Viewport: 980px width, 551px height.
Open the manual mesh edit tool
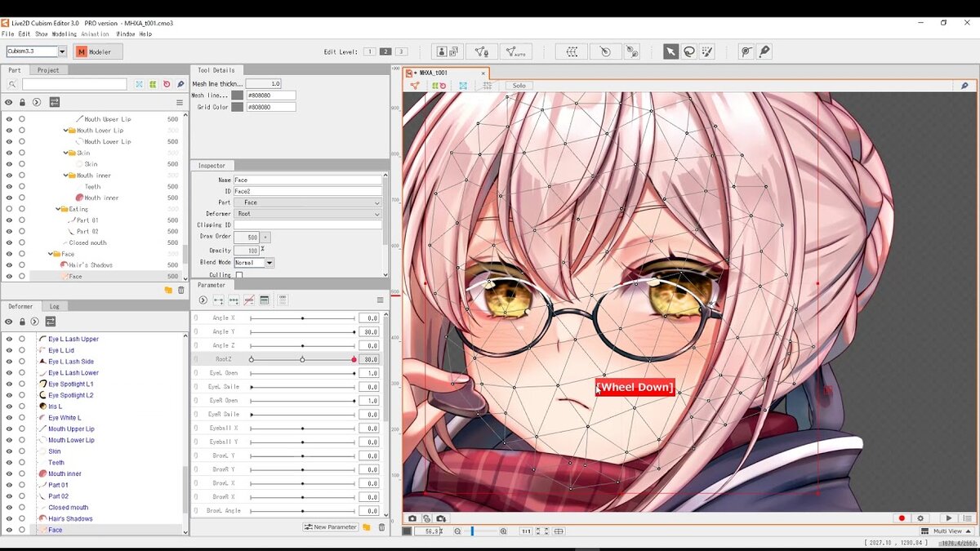click(x=482, y=51)
